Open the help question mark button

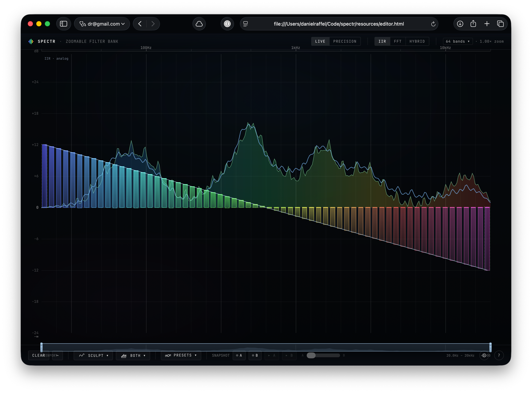pyautogui.click(x=499, y=355)
